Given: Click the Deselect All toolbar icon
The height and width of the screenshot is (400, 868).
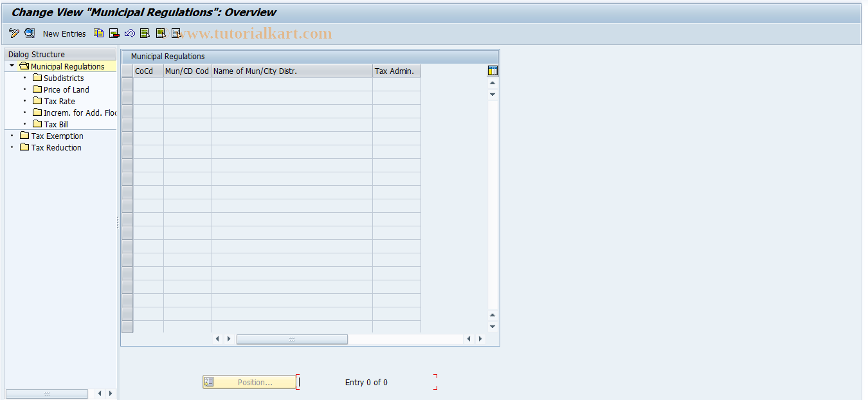Looking at the screenshot, I should (x=176, y=33).
